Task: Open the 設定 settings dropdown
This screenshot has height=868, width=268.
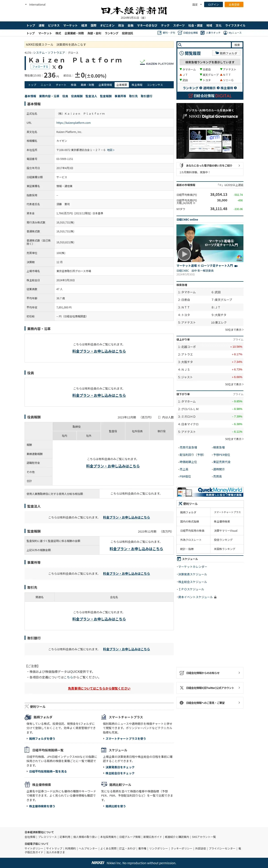Action: (197, 5)
